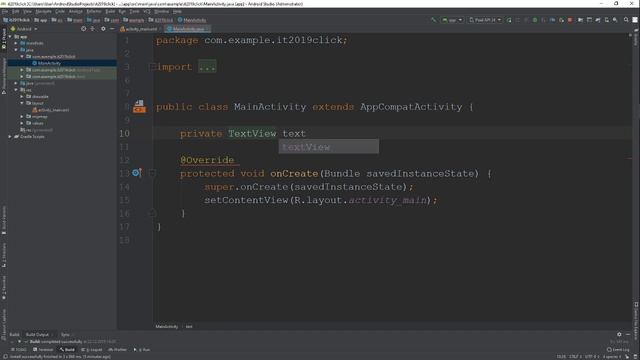Open the Terminal tool window button
This screenshot has width=640, height=360.
[43, 350]
